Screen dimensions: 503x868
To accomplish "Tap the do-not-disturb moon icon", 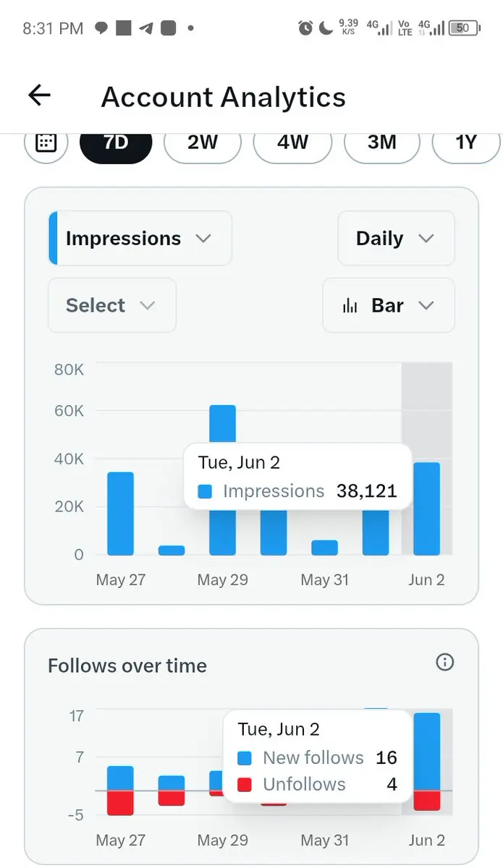I will pos(326,28).
